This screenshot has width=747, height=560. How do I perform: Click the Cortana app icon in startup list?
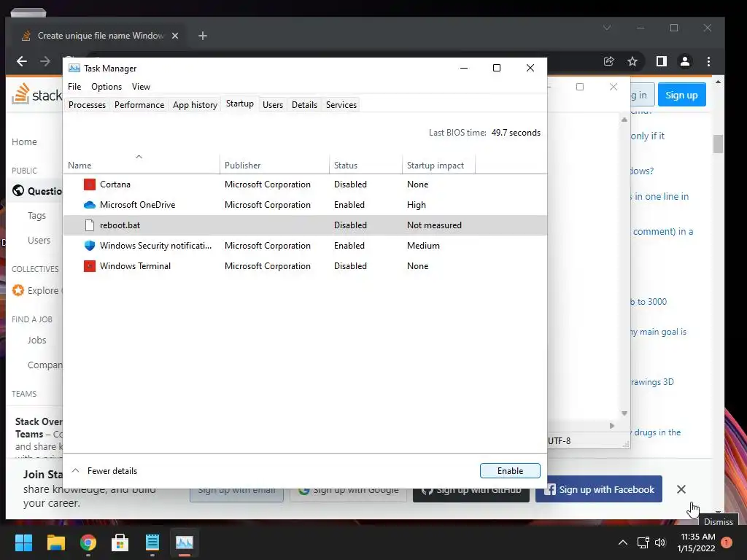90,184
